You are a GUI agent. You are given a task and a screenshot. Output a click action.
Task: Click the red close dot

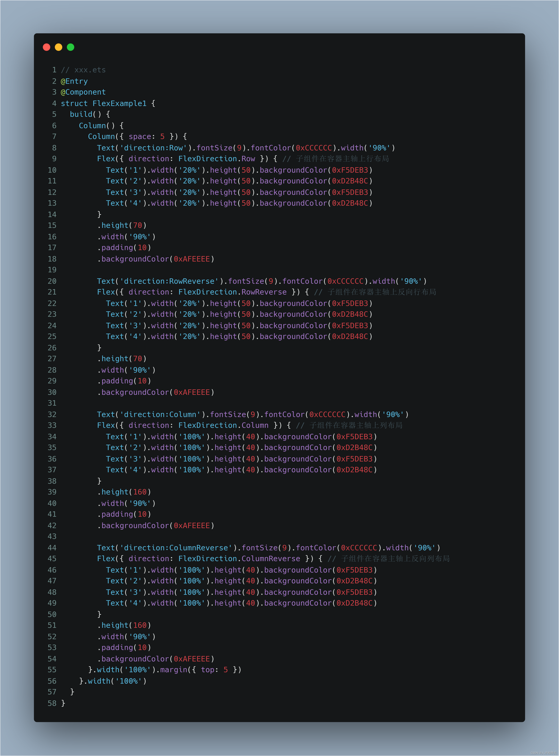(47, 47)
